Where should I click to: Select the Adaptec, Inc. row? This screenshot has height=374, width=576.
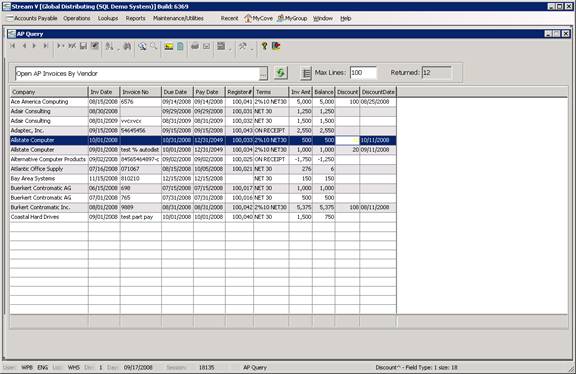[203, 130]
